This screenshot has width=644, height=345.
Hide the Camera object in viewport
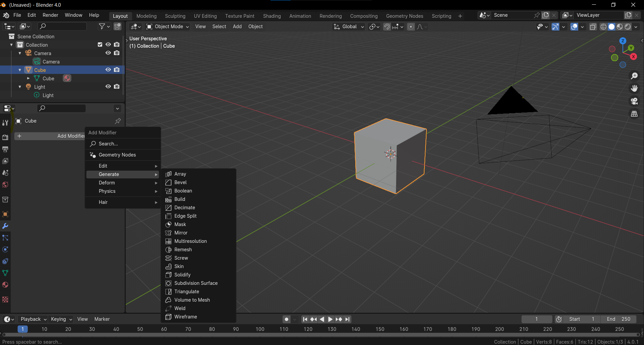pyautogui.click(x=108, y=53)
